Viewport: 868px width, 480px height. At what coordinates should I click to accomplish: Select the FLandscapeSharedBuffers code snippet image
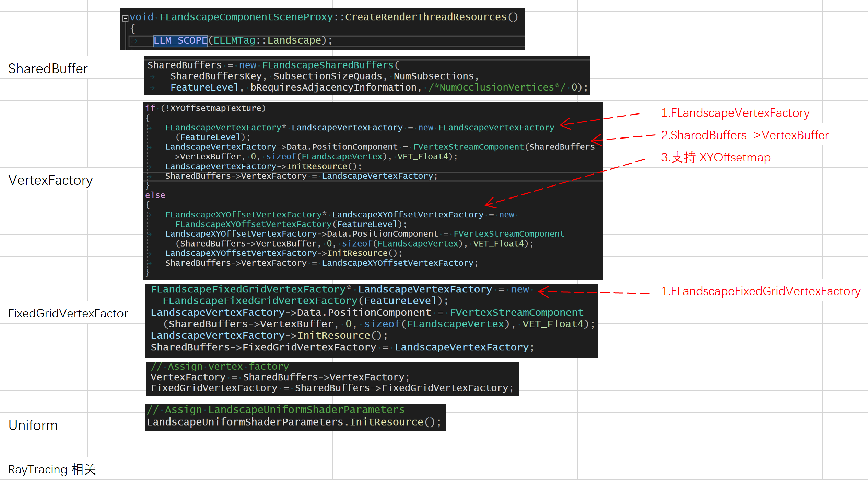pyautogui.click(x=366, y=76)
